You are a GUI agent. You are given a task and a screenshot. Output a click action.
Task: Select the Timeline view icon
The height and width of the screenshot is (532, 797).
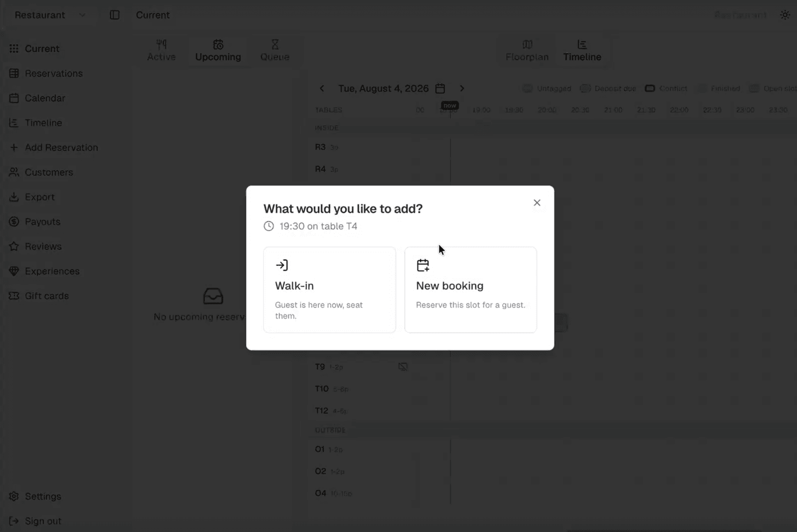(x=582, y=44)
